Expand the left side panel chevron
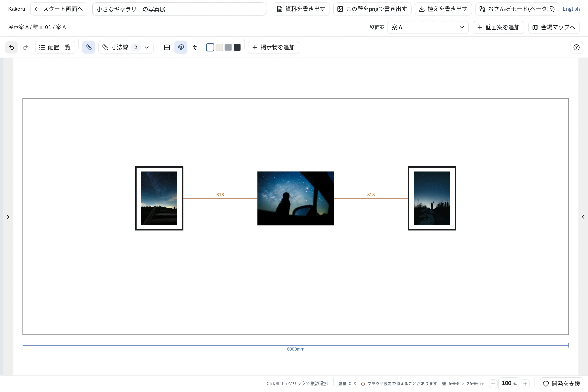The height and width of the screenshot is (392, 588). point(8,217)
